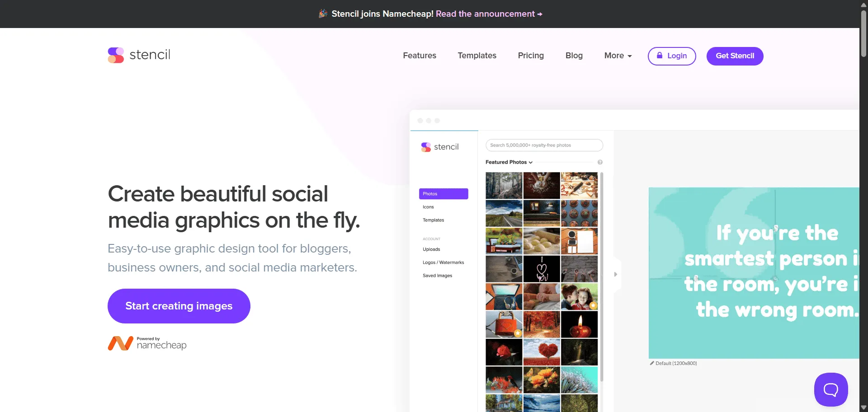Select Templates in the app sidebar
Image resolution: width=868 pixels, height=412 pixels.
pyautogui.click(x=433, y=220)
